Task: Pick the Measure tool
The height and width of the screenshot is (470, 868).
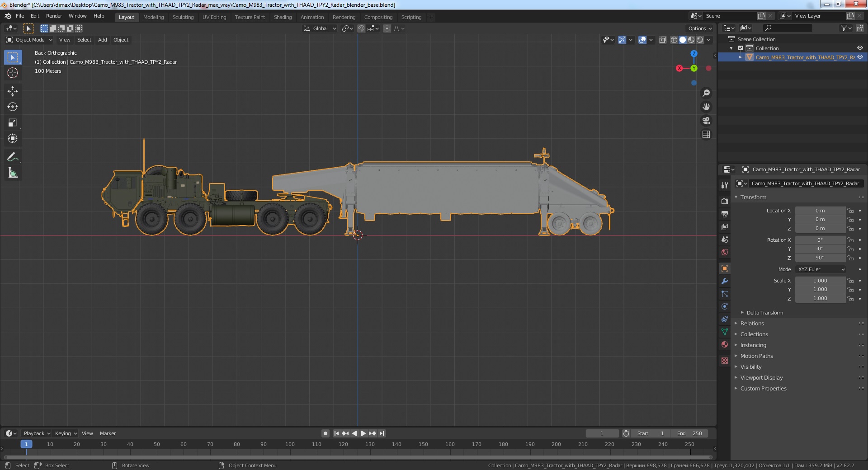Action: (x=13, y=173)
